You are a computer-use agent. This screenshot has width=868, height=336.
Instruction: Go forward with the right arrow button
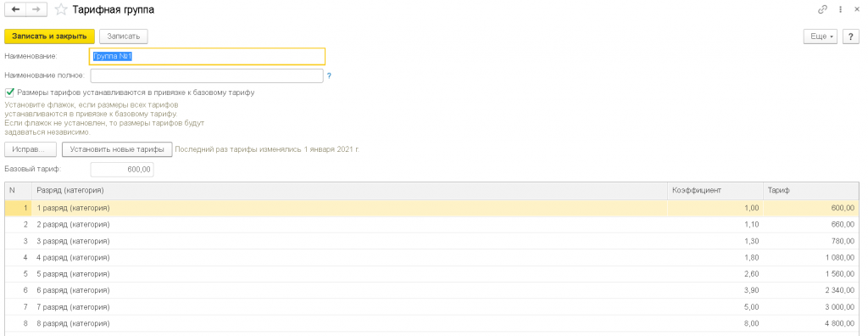pos(36,9)
